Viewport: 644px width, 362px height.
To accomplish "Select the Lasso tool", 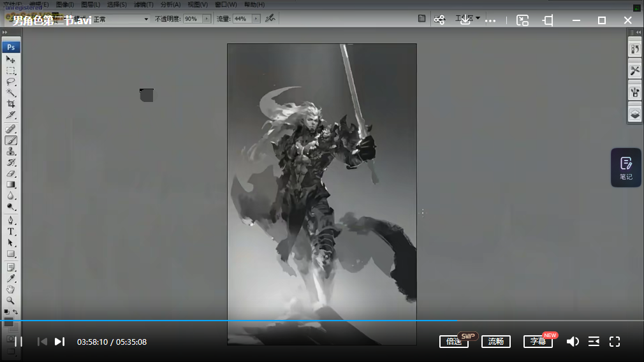I will (11, 82).
